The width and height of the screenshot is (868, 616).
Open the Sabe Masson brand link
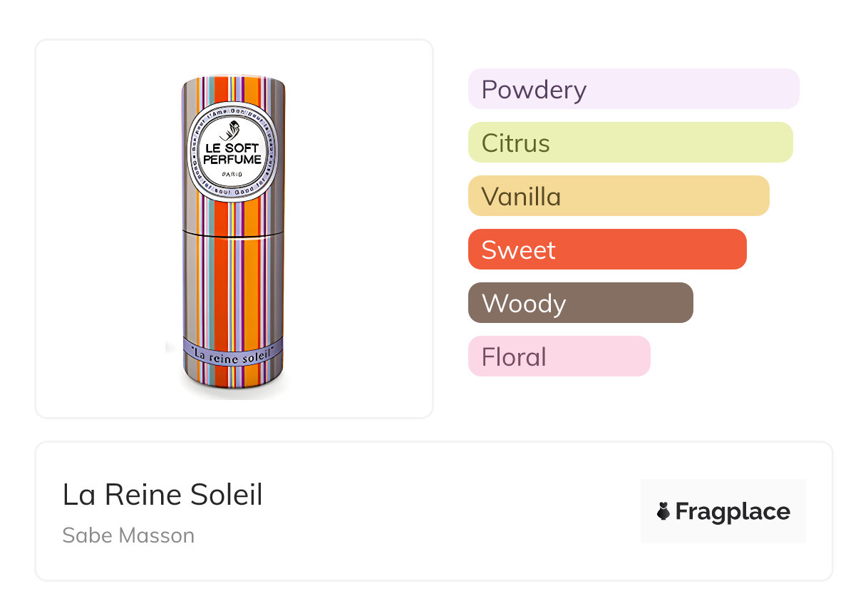point(128,535)
